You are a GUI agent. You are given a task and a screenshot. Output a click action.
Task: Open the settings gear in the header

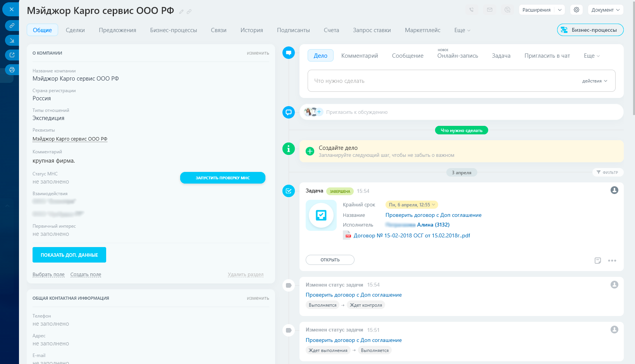click(x=576, y=10)
